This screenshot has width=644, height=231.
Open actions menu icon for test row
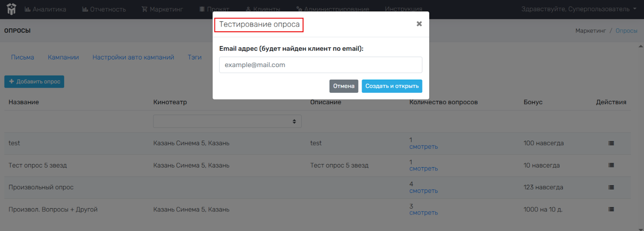coord(611,143)
